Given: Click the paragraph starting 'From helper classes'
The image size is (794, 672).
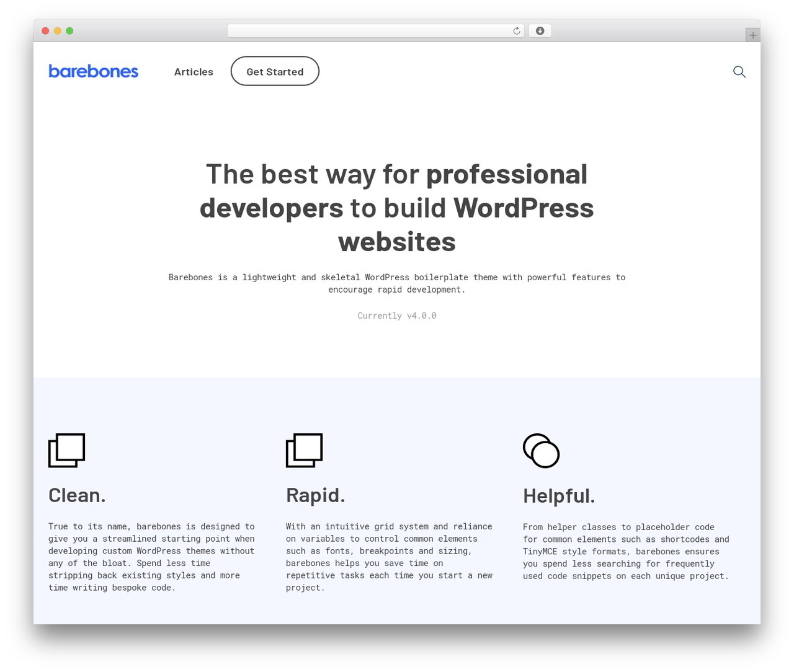Looking at the screenshot, I should click(627, 551).
